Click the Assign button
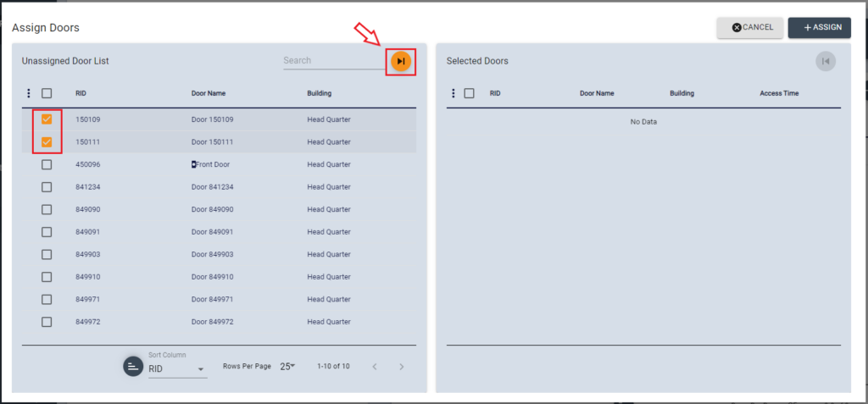 [819, 27]
